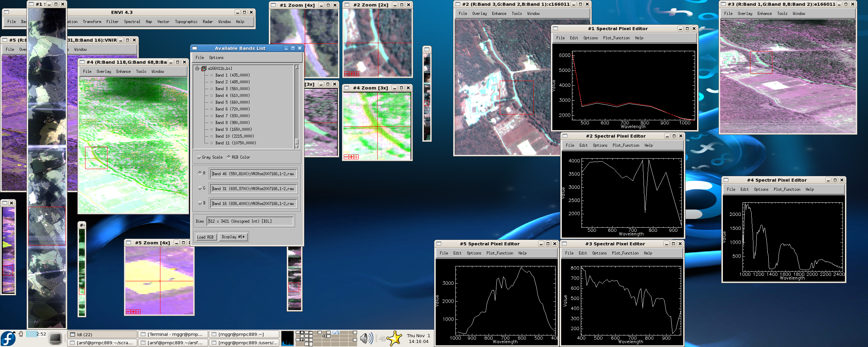This screenshot has height=347, width=868.
Task: Click zoom in icon in #5 Zoom window
Action: 133,312
